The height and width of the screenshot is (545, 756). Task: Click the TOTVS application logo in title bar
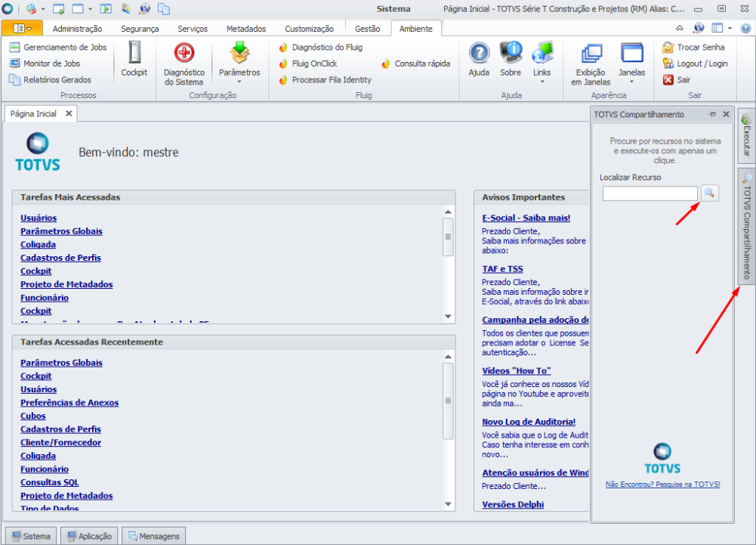tap(8, 8)
